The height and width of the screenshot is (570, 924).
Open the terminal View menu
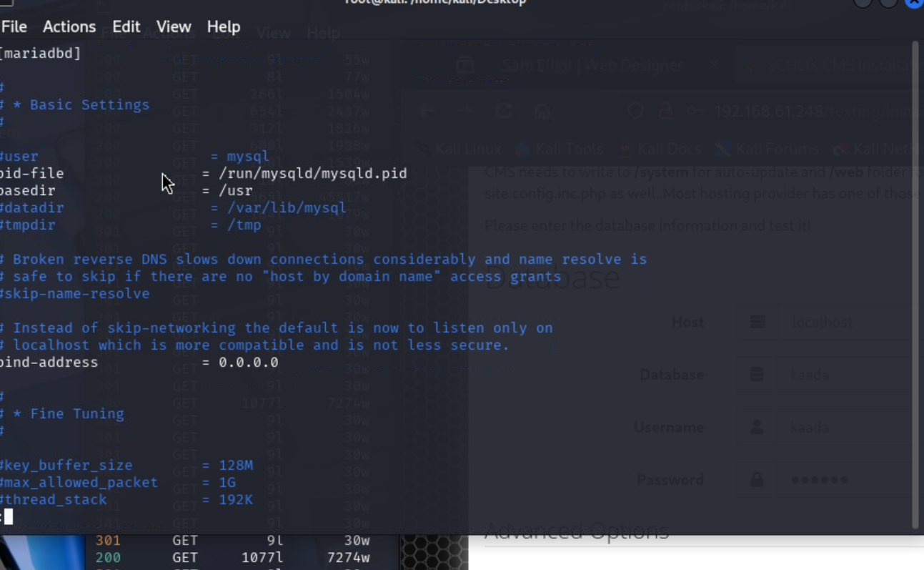[x=174, y=26]
